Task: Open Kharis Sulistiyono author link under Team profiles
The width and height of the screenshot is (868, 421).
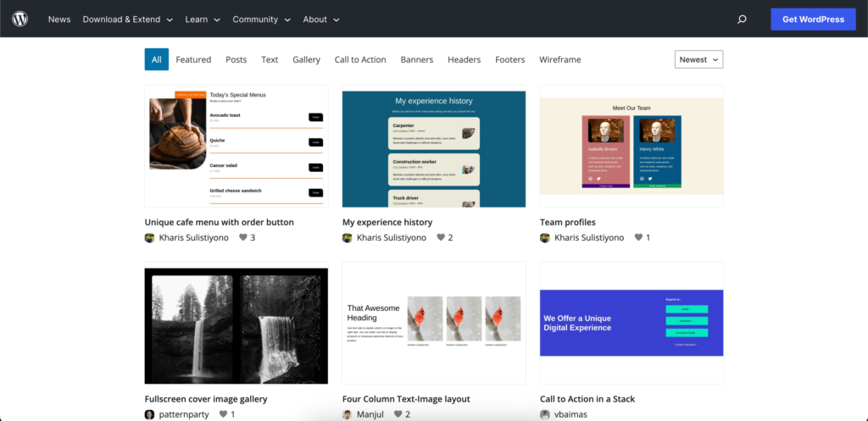Action: tap(589, 237)
